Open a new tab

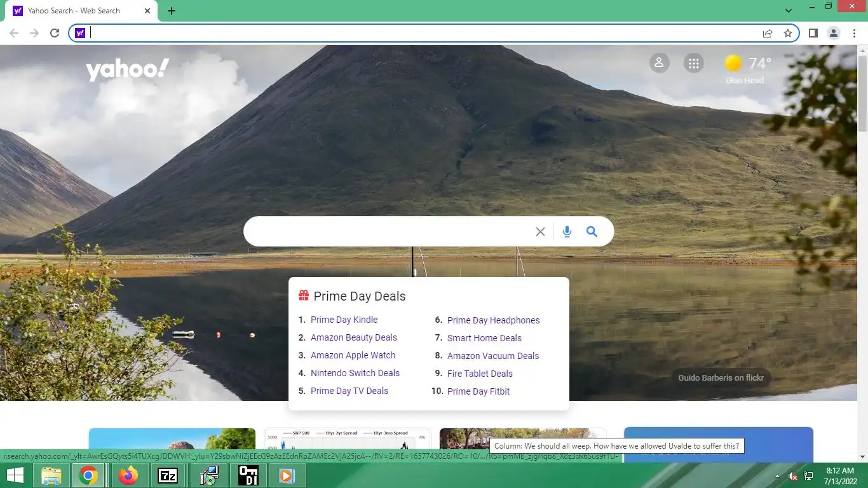pos(172,11)
